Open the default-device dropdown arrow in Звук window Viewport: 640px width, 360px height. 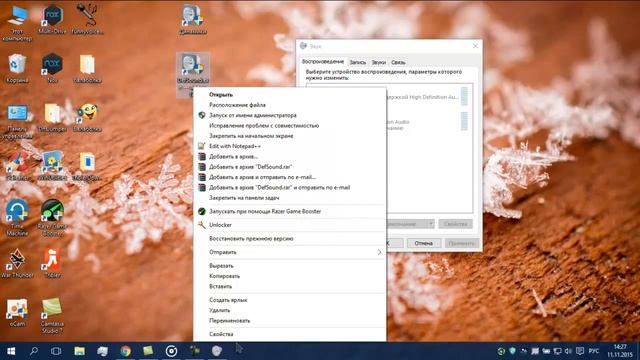(x=431, y=224)
